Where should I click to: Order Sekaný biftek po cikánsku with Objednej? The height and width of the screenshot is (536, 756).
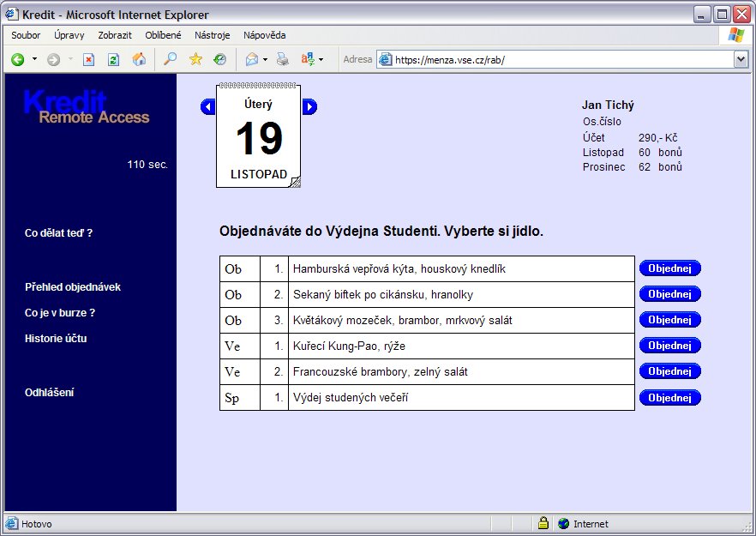[x=669, y=294]
